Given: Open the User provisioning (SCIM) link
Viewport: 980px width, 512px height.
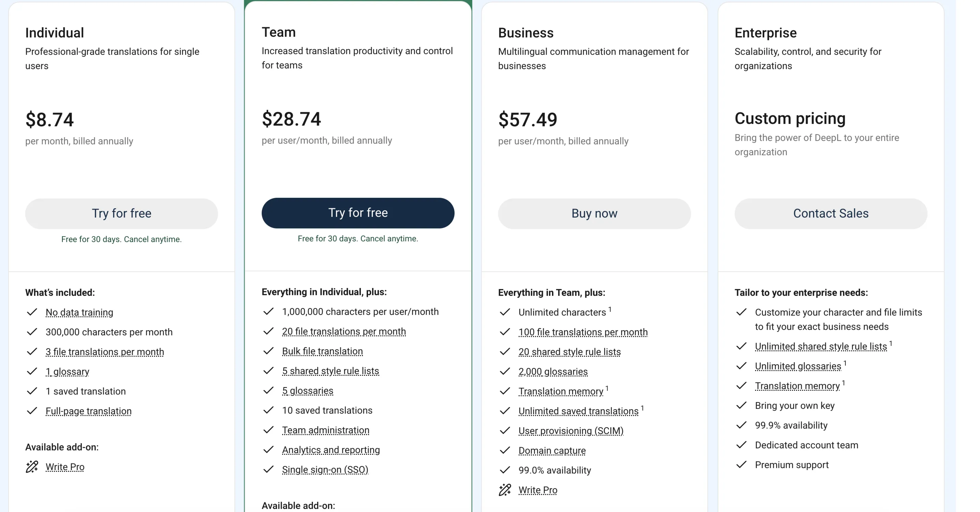Looking at the screenshot, I should [x=571, y=431].
